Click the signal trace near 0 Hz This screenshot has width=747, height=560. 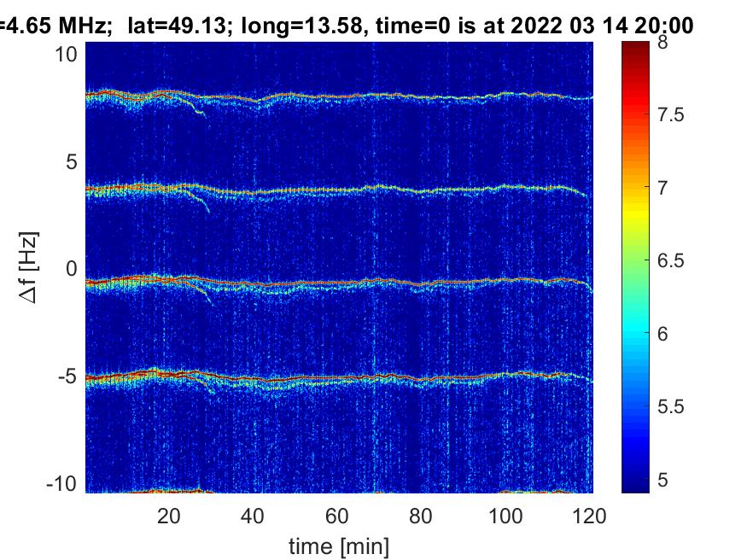tap(339, 283)
